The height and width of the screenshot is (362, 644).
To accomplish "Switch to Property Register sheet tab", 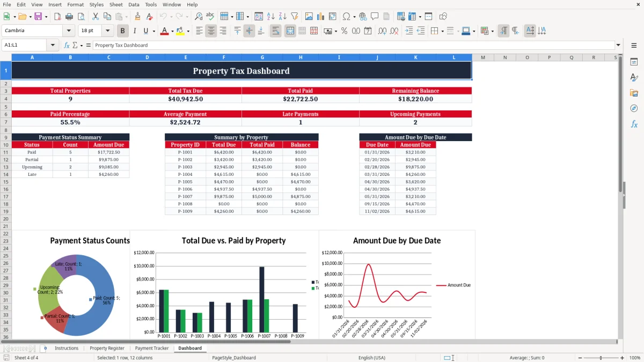I will (107, 348).
